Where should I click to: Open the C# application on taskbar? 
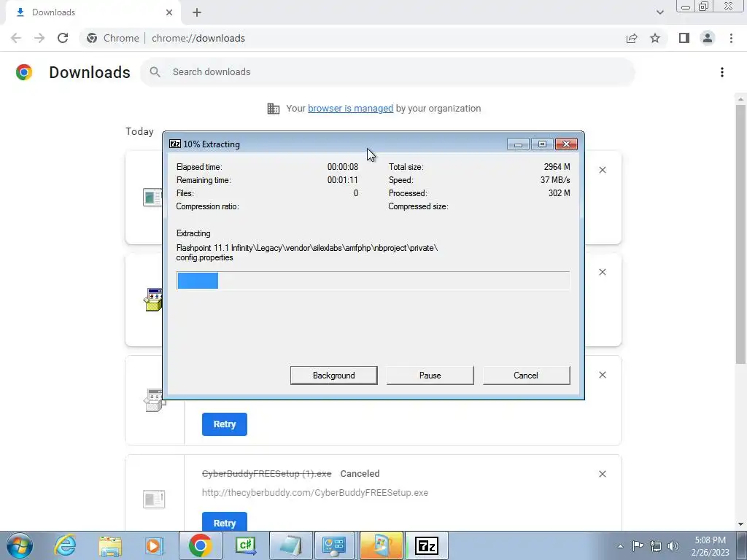click(246, 545)
